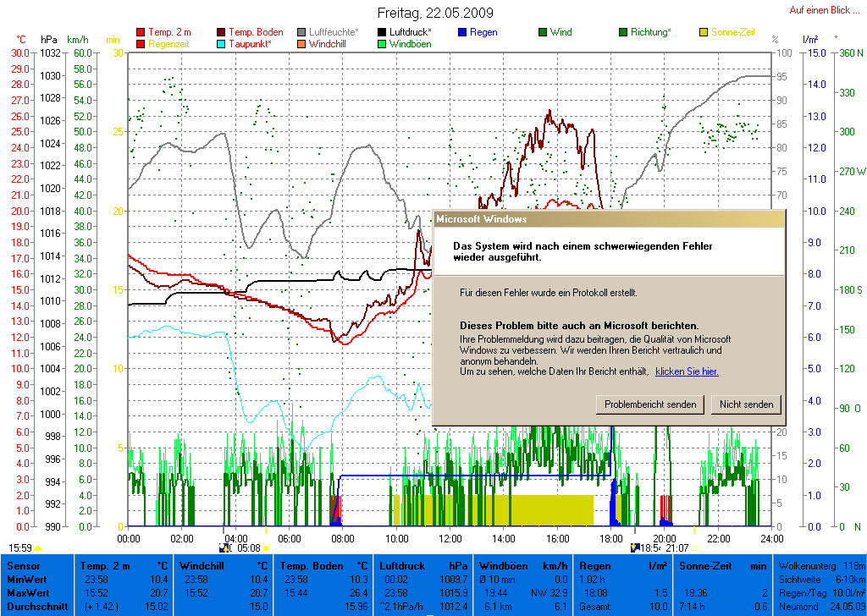Toggle the cyan Taupunkt legend swatch
The image size is (867, 616).
[x=222, y=44]
